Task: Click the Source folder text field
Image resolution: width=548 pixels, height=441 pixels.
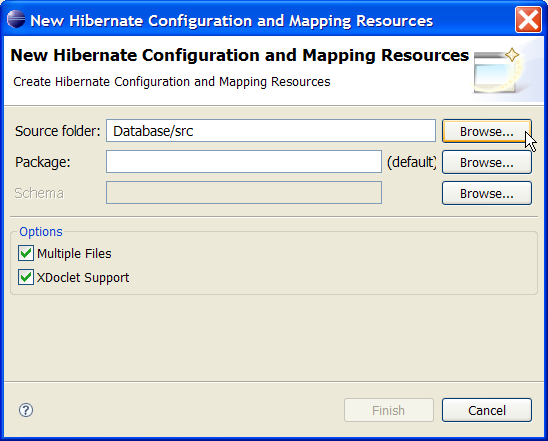Action: tap(271, 131)
